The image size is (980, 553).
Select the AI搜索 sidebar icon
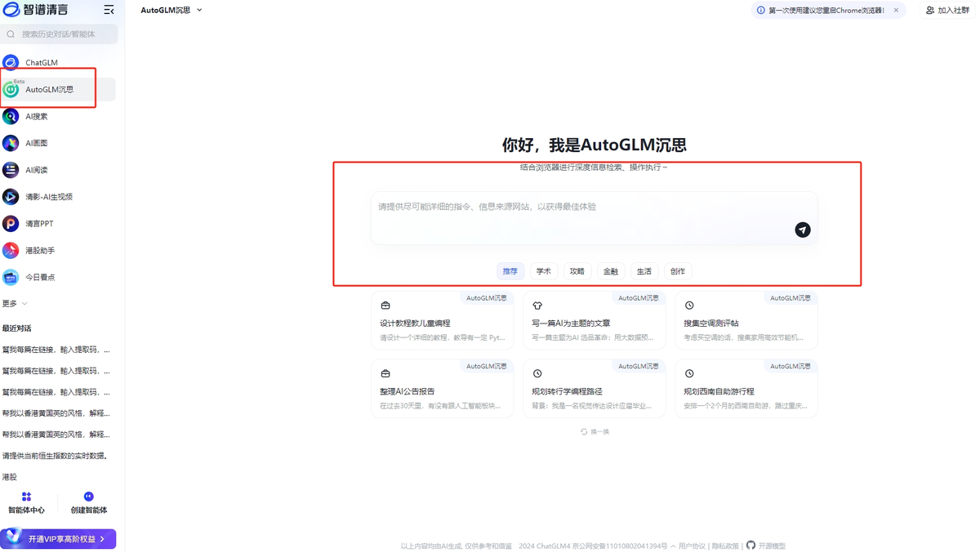tap(37, 116)
